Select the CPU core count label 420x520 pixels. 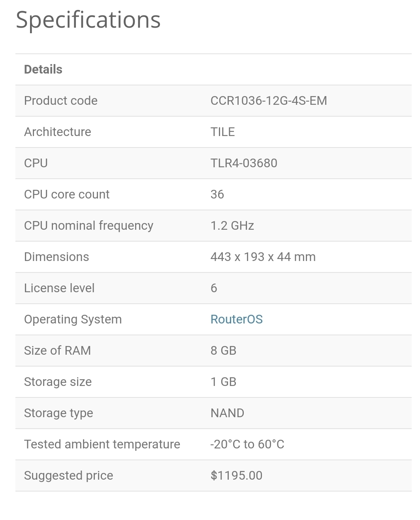pos(66,194)
